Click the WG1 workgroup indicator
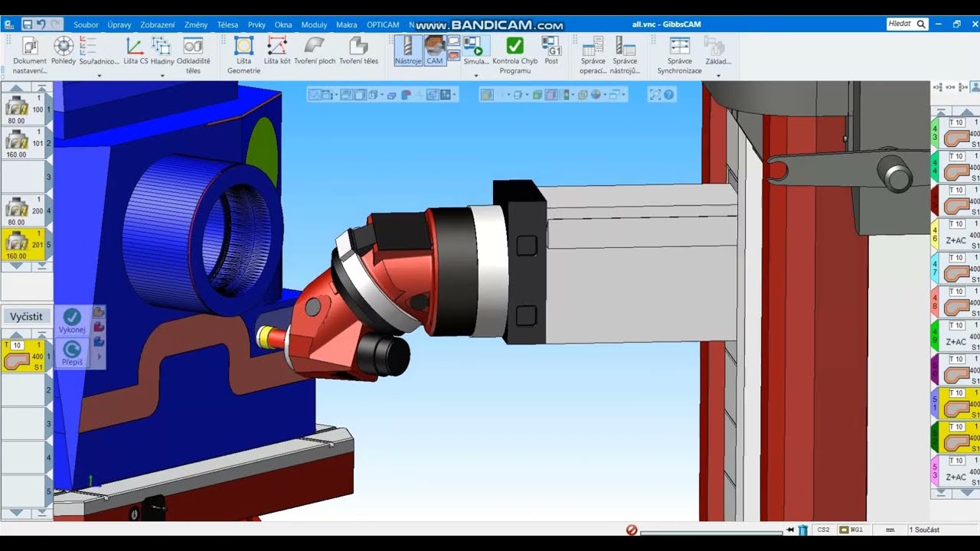The height and width of the screenshot is (551, 980). click(x=851, y=530)
